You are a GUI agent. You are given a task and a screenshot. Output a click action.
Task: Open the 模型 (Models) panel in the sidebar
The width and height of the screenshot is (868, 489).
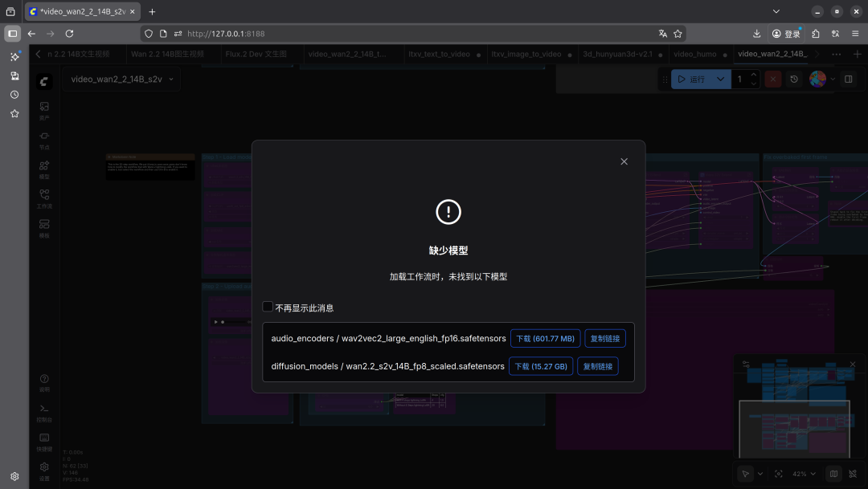(x=44, y=166)
